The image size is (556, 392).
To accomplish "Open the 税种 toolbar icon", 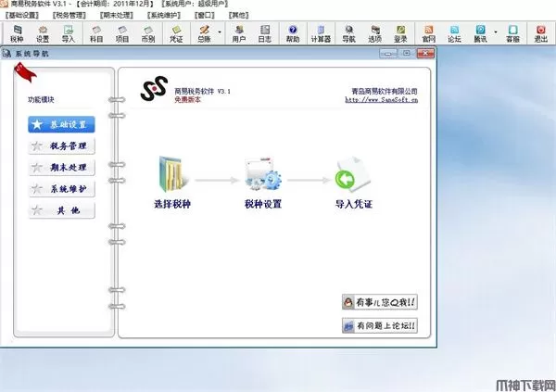I will (17, 34).
